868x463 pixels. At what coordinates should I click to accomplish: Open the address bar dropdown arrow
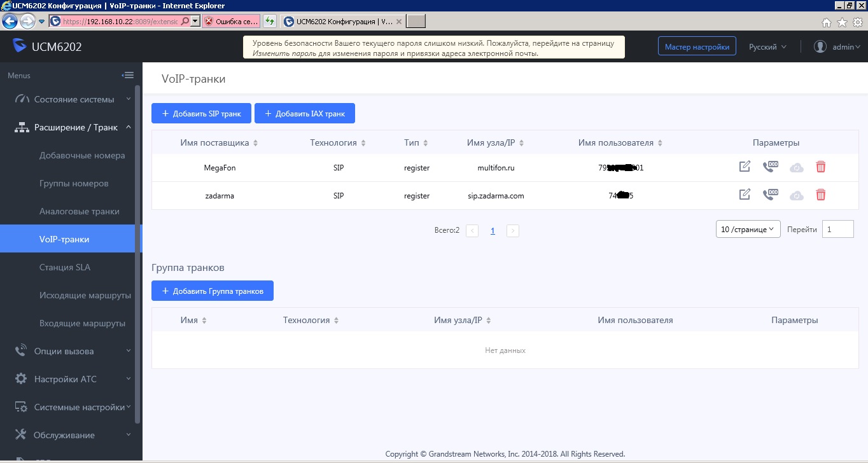[195, 21]
